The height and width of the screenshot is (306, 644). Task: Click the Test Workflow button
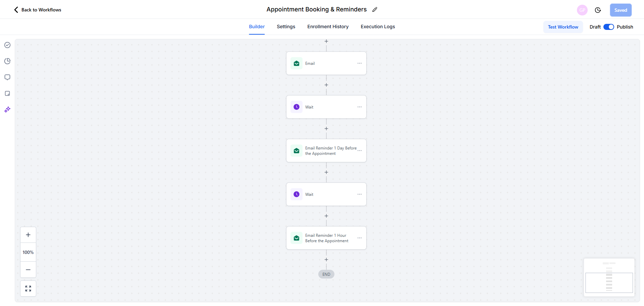pyautogui.click(x=563, y=27)
